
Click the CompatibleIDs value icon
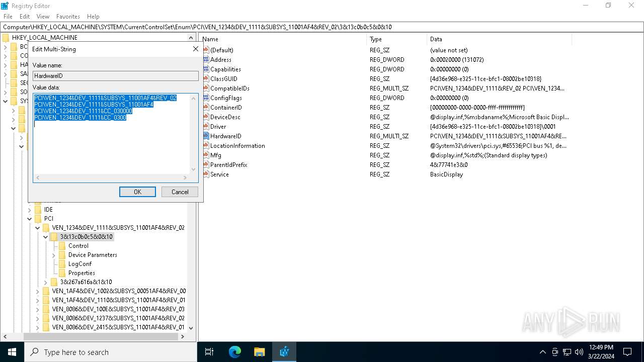point(206,88)
